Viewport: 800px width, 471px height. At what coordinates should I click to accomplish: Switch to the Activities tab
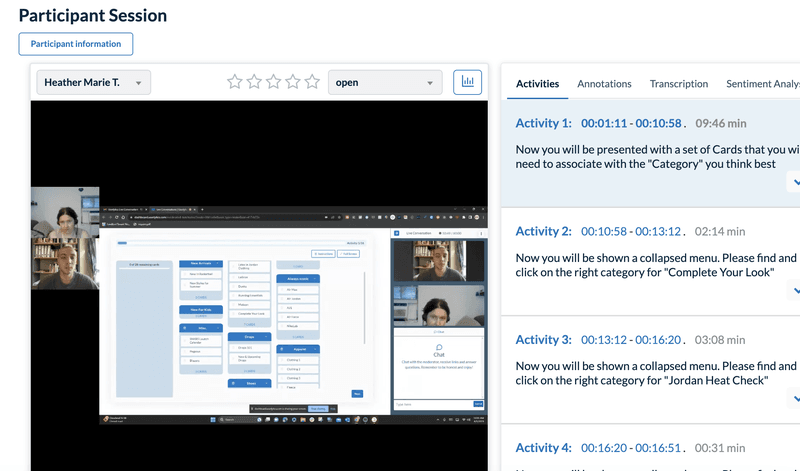537,84
